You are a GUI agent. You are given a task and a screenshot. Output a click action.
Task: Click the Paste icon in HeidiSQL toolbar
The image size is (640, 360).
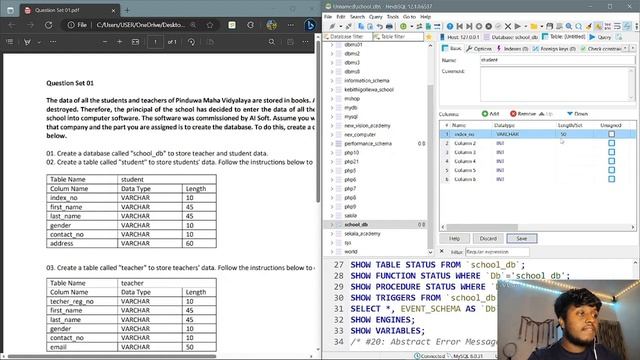click(x=370, y=26)
